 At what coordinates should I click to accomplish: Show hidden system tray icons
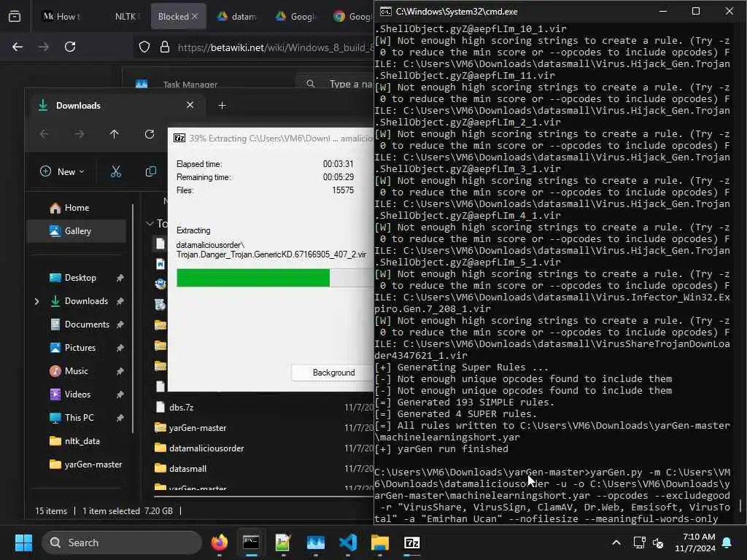click(616, 542)
